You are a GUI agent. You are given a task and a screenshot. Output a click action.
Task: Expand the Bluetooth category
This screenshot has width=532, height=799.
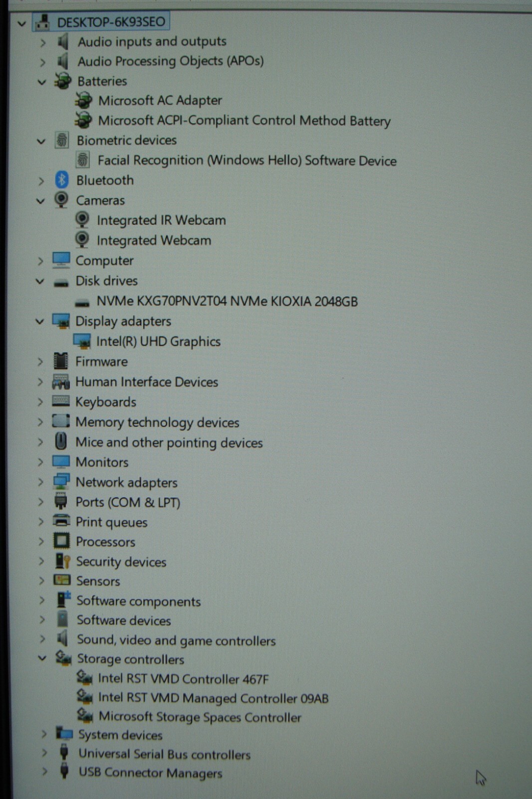point(41,181)
